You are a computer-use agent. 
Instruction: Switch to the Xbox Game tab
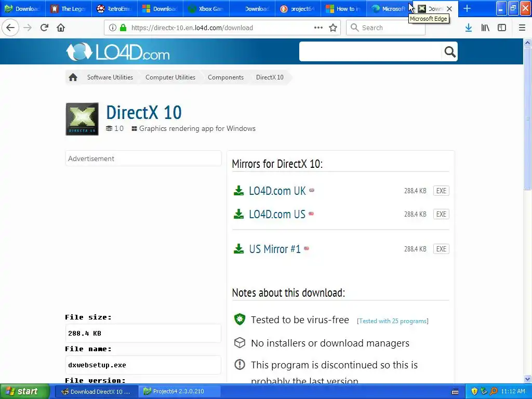click(206, 9)
